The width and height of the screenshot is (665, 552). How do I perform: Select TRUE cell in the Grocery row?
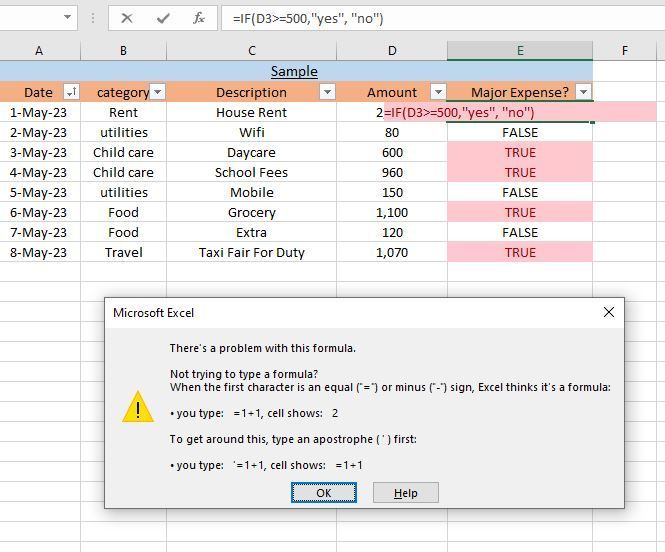point(520,212)
